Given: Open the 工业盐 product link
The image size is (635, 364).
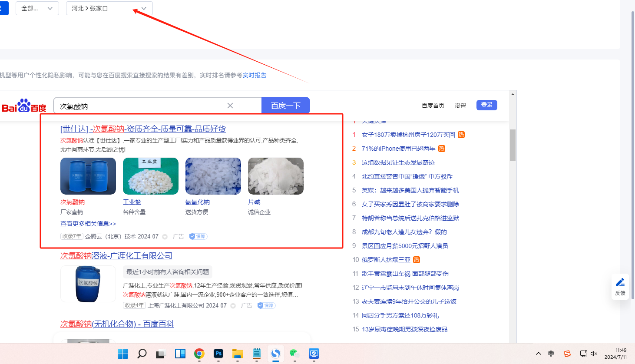Looking at the screenshot, I should [132, 202].
